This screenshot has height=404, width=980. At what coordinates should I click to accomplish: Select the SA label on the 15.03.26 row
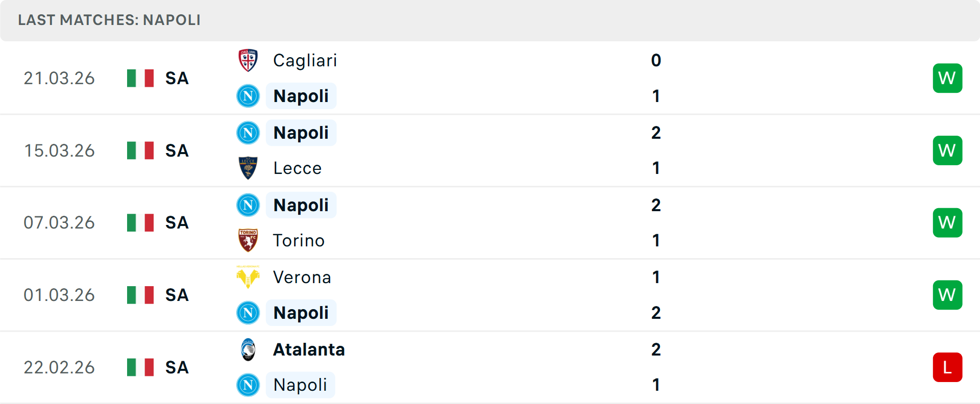tap(177, 150)
